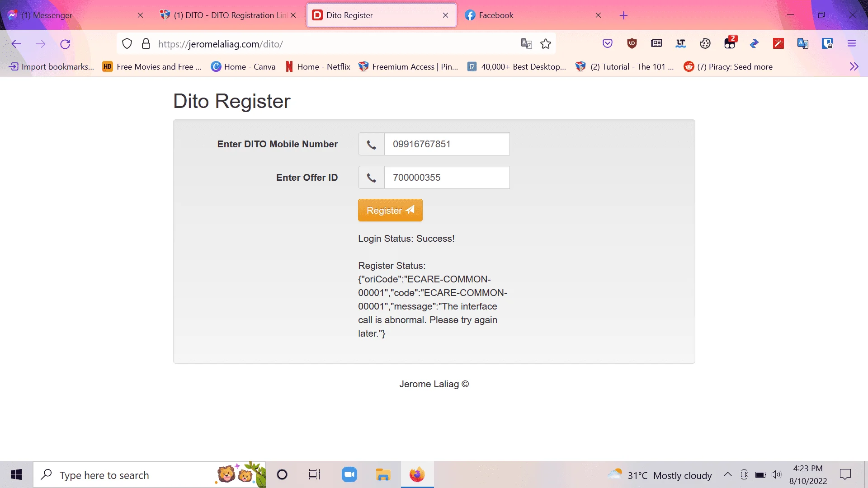Open Task View on taskbar
Image resolution: width=868 pixels, height=488 pixels.
315,475
